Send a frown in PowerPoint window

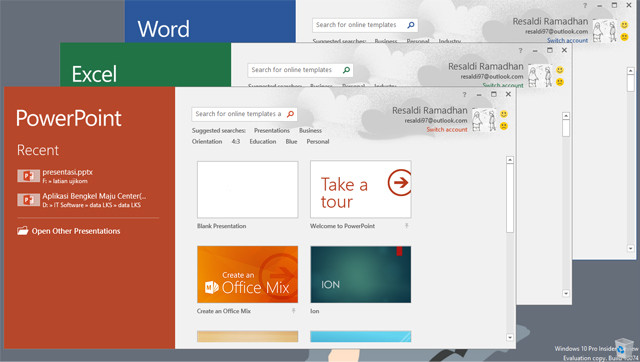point(504,126)
